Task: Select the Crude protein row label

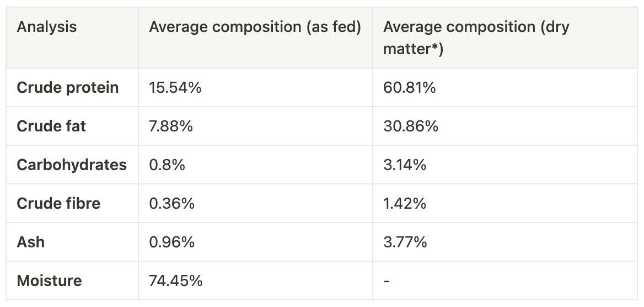Action: click(x=68, y=88)
